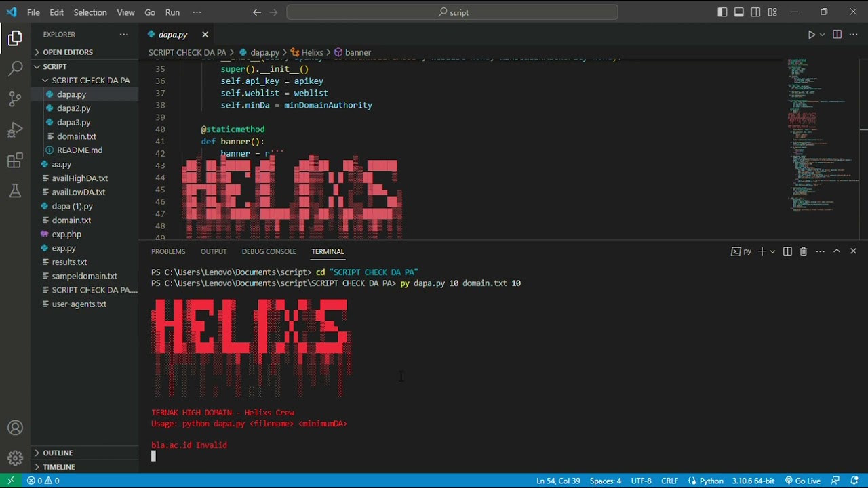Screen dimensions: 868x488
Task: Toggle primary side bar layout icon
Action: click(x=722, y=12)
